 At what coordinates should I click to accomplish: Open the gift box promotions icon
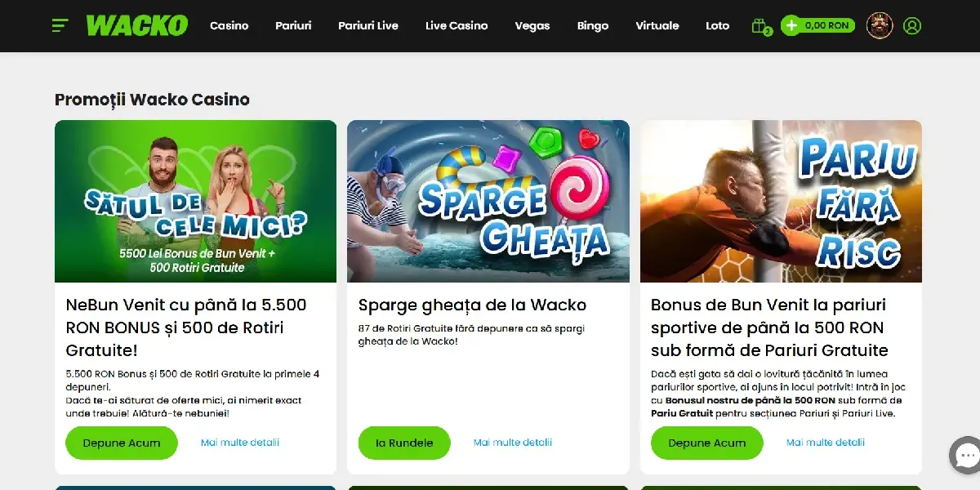click(760, 26)
